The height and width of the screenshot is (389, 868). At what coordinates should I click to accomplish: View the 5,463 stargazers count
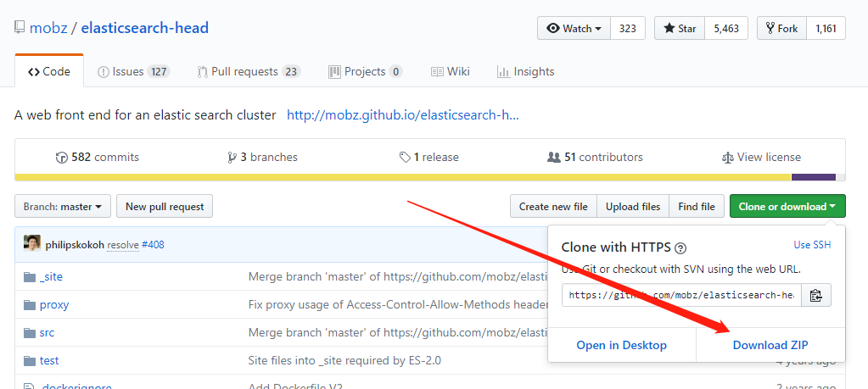tap(725, 28)
